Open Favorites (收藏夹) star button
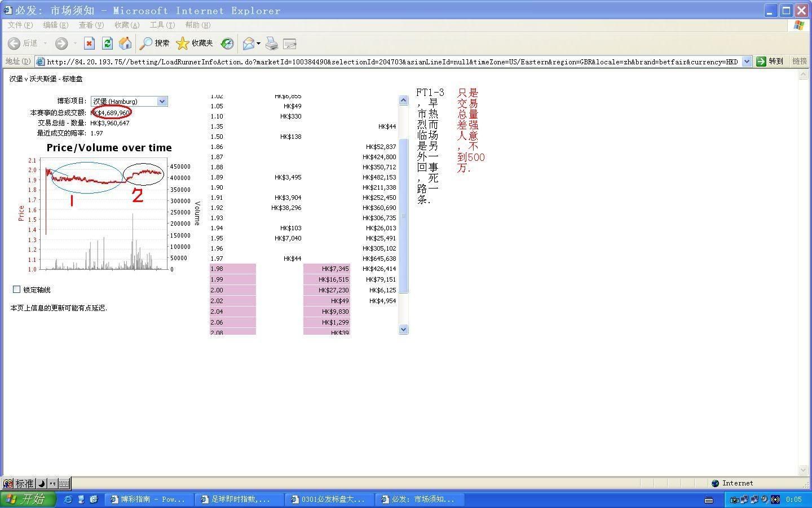Viewport: 812px width, 508px height. tap(195, 43)
